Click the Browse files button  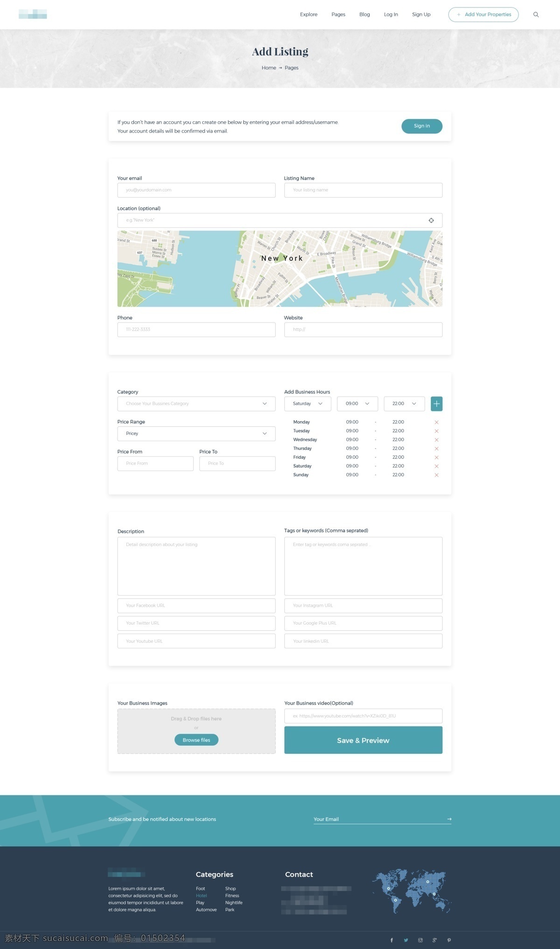pyautogui.click(x=196, y=740)
